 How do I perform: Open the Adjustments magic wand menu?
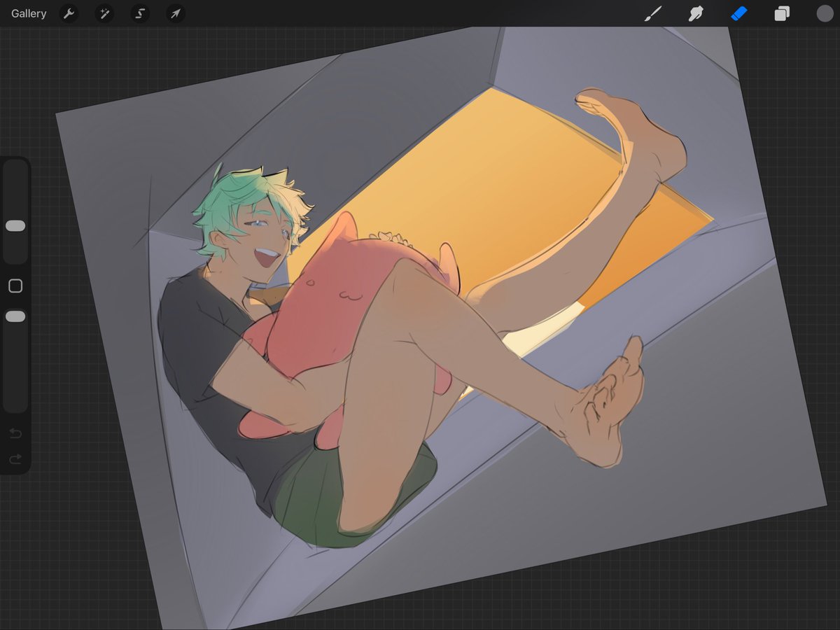point(104,13)
